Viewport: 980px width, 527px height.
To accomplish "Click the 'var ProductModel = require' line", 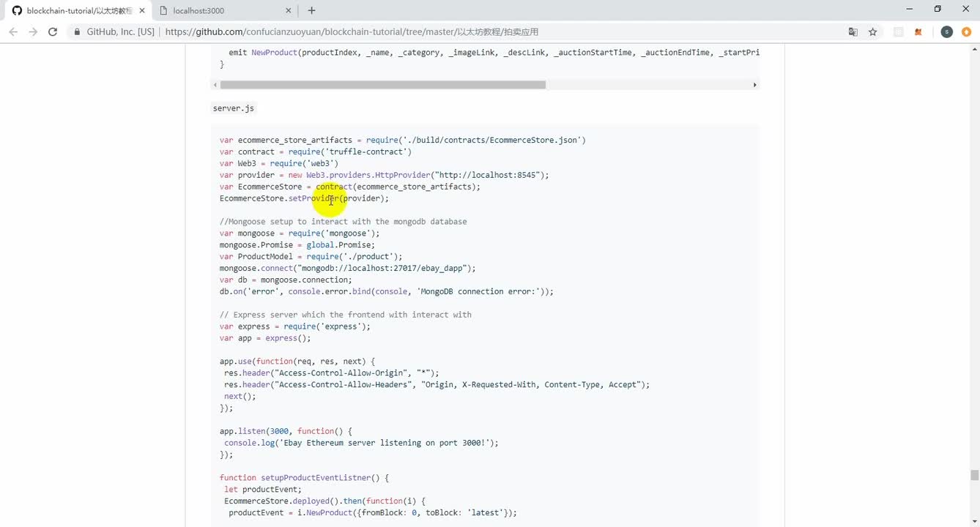I will [x=311, y=257].
